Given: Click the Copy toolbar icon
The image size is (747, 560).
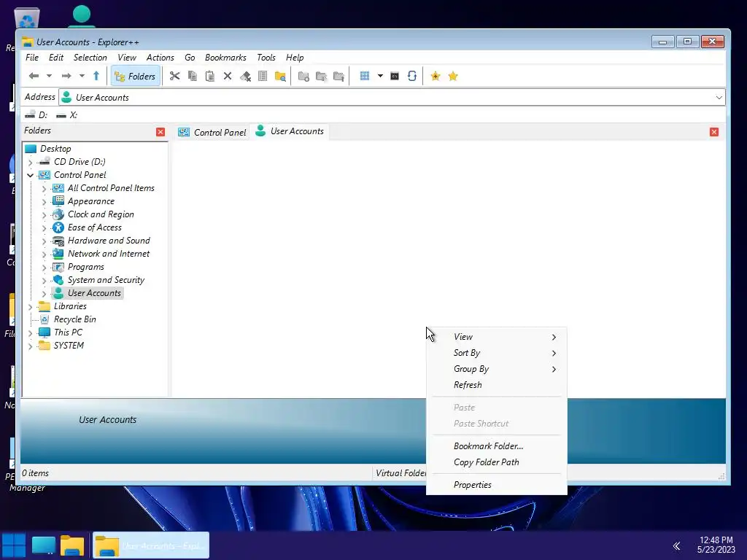Looking at the screenshot, I should pos(193,76).
